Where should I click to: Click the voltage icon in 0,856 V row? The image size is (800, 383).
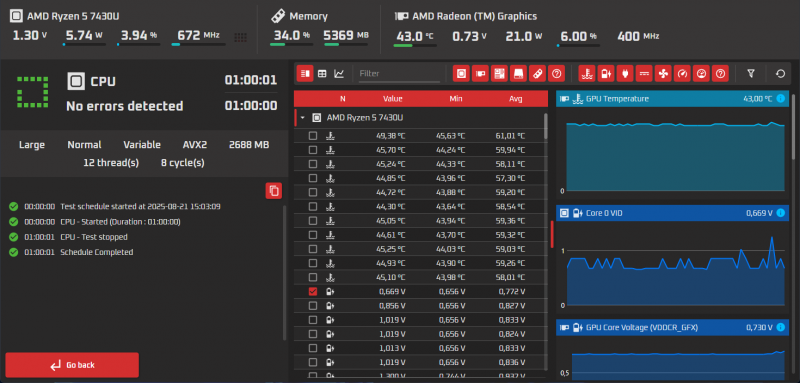(x=331, y=305)
